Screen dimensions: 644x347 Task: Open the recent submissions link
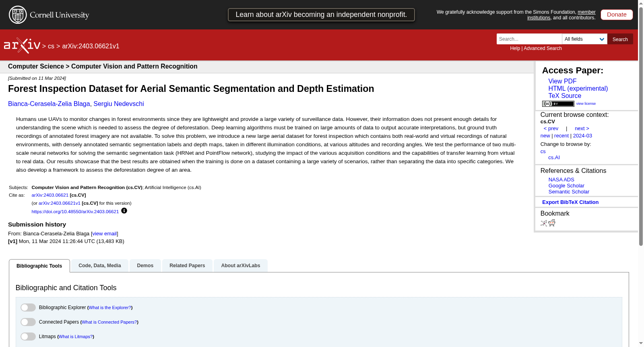(x=561, y=136)
